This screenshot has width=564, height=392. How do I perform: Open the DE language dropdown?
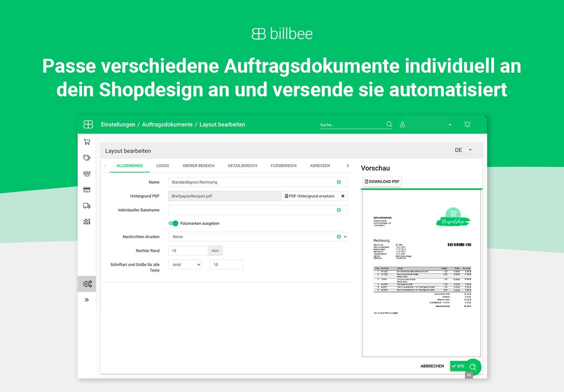point(463,150)
